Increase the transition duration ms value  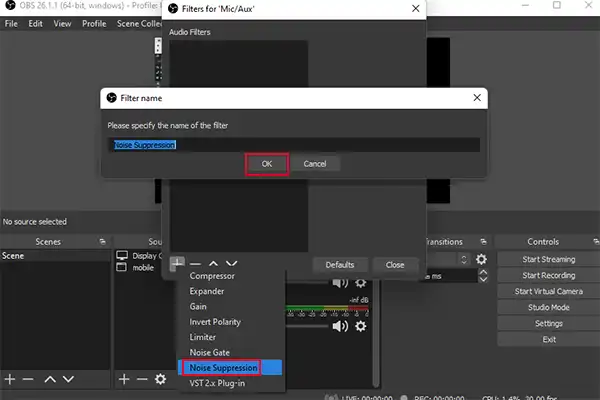[483, 273]
